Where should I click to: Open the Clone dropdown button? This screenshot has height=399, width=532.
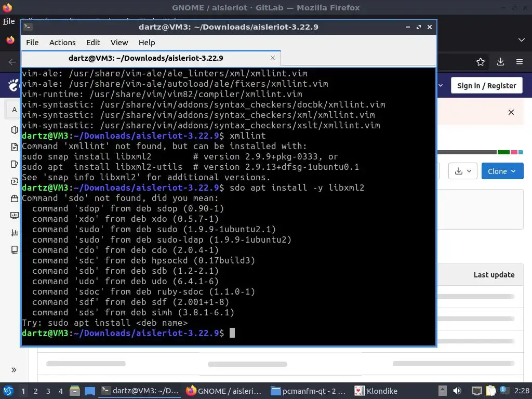(x=502, y=171)
